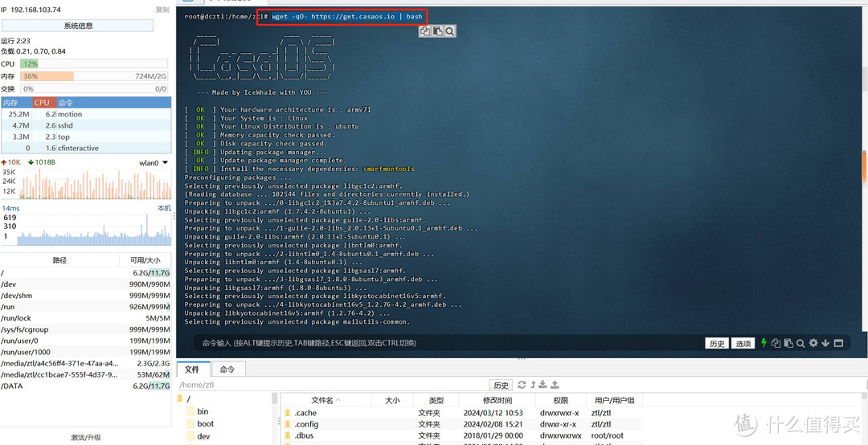Click into the 命令输入 command input field

pos(448,343)
